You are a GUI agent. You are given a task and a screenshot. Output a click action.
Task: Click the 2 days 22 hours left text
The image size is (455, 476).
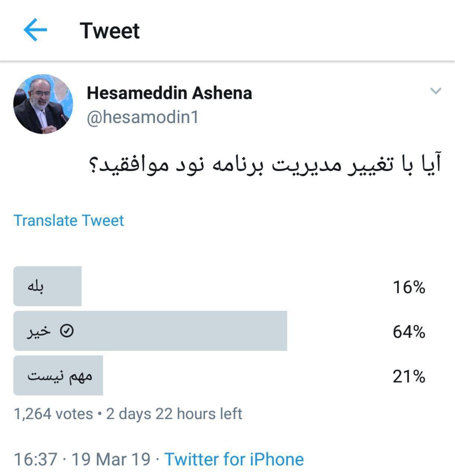[174, 414]
